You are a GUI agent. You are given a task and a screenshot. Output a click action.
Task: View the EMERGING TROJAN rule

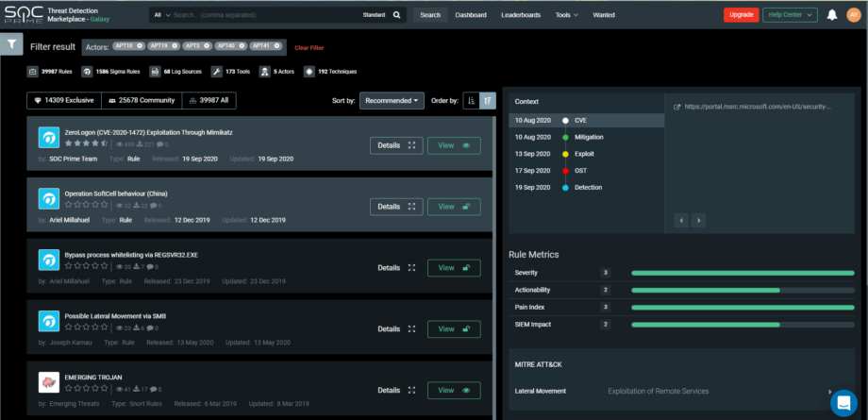click(454, 390)
